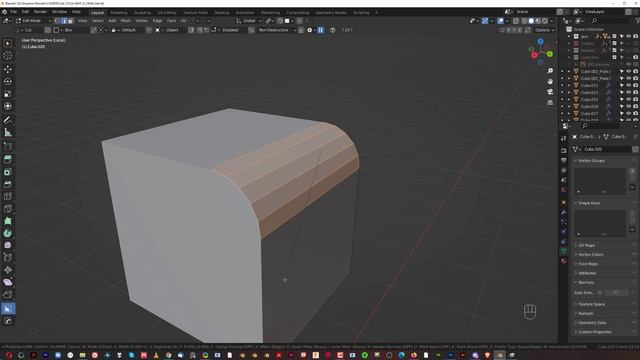640x360 pixels.
Task: Select the Add Cube tool
Action: click(8, 146)
